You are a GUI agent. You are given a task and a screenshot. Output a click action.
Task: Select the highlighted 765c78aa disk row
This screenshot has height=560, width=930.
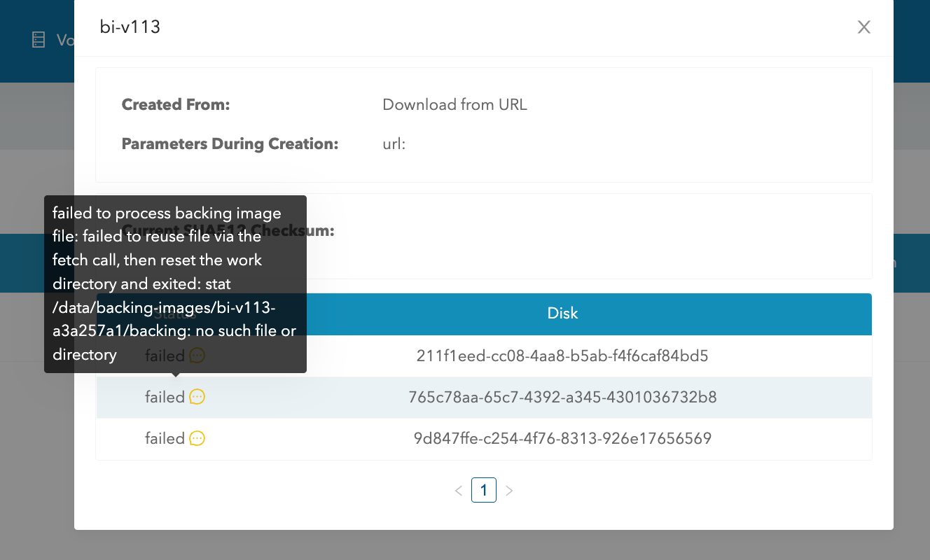point(563,397)
